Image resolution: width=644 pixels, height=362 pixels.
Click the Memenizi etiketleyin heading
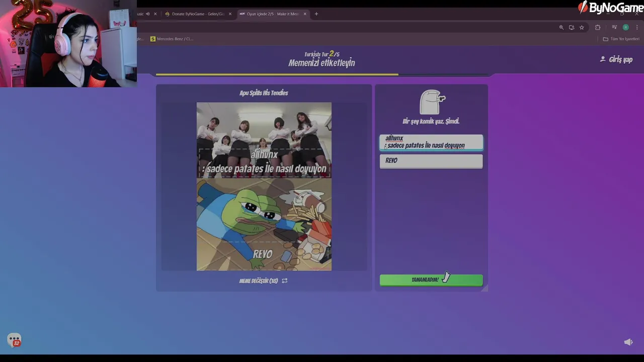[x=321, y=63]
